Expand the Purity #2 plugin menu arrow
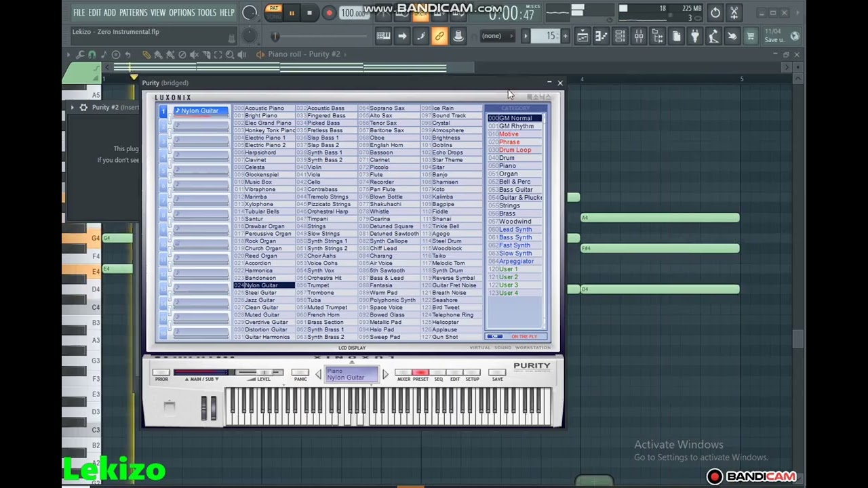 coord(72,107)
